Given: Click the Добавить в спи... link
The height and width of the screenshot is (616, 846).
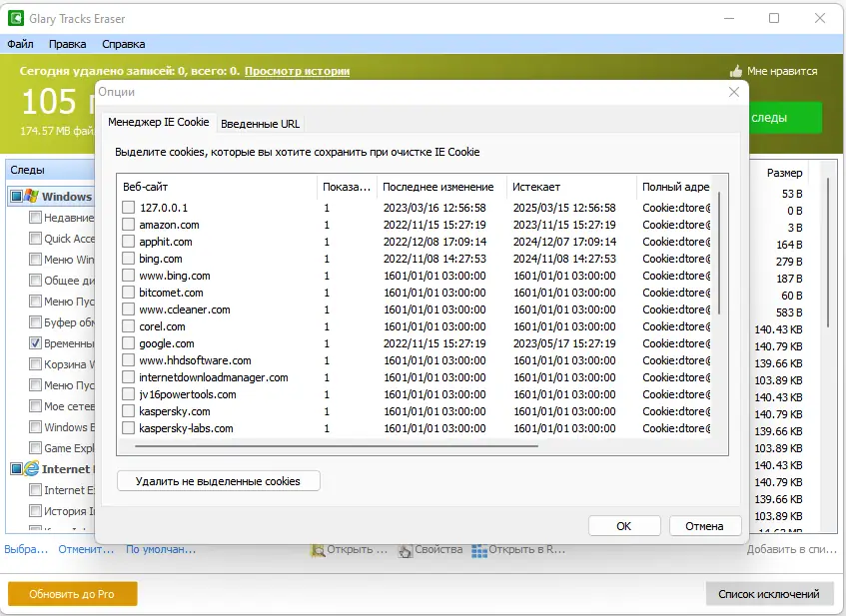Looking at the screenshot, I should click(x=791, y=549).
